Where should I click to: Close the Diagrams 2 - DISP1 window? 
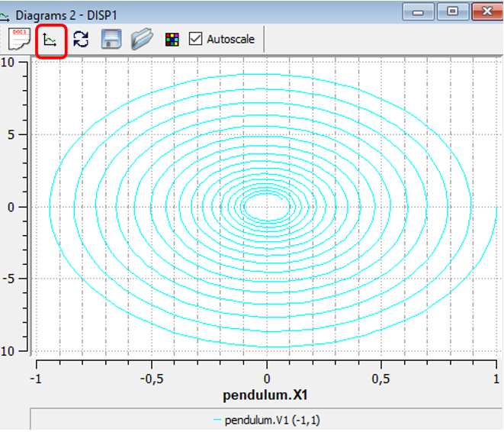pos(488,11)
